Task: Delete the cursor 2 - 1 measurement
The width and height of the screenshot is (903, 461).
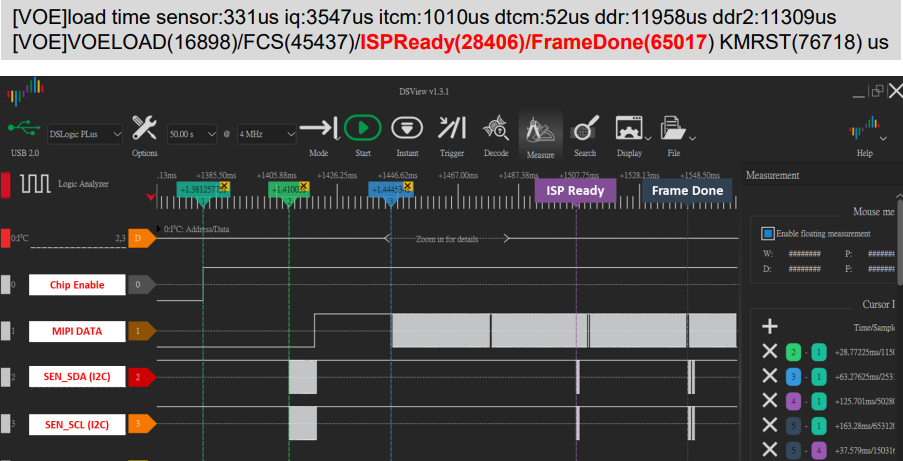Action: tap(769, 350)
